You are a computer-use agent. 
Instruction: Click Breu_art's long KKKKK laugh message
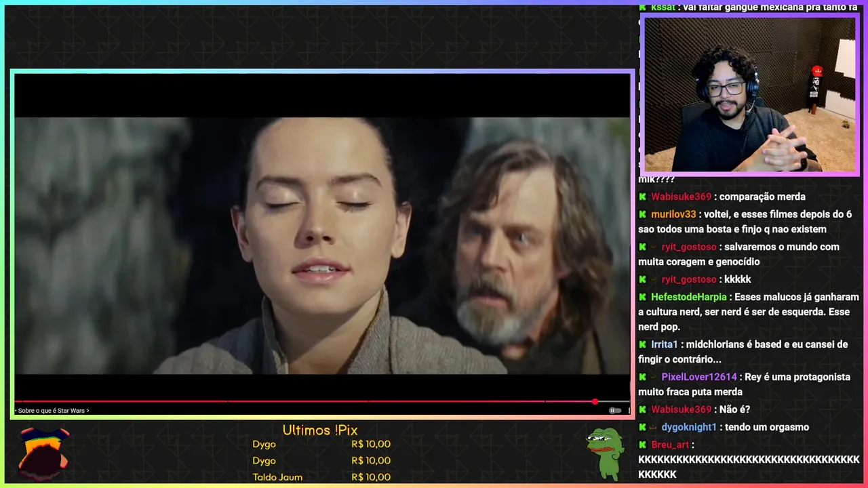coord(749,467)
